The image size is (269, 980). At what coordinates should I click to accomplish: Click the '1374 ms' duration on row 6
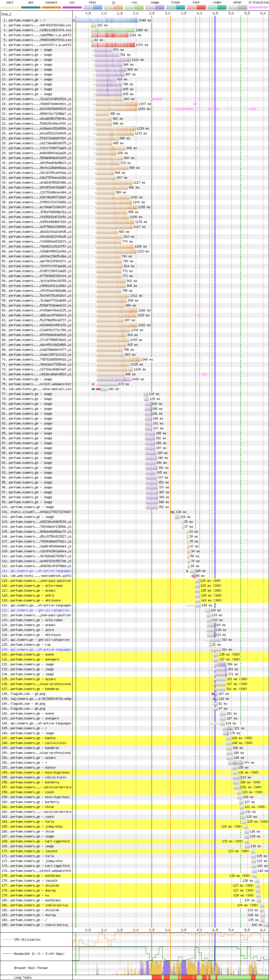click(x=142, y=45)
